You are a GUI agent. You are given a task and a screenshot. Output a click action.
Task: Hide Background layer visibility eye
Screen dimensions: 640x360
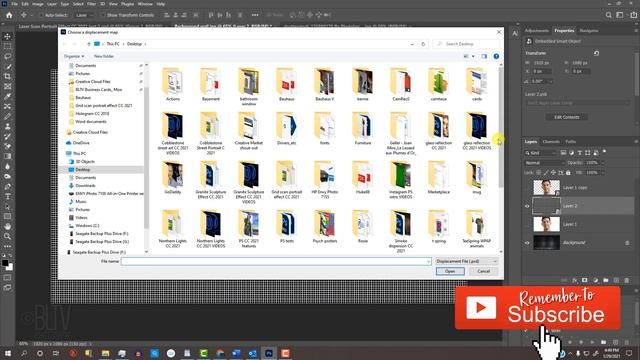click(x=527, y=243)
